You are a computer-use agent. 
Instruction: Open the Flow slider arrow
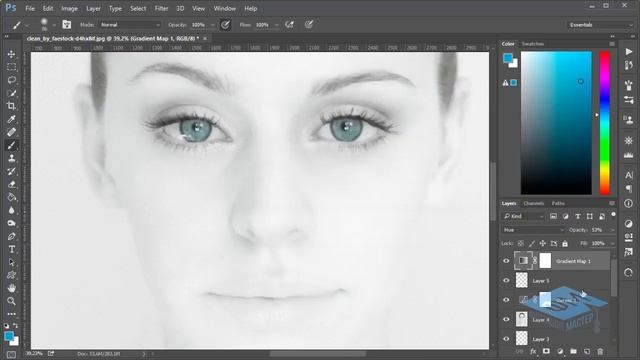click(277, 25)
